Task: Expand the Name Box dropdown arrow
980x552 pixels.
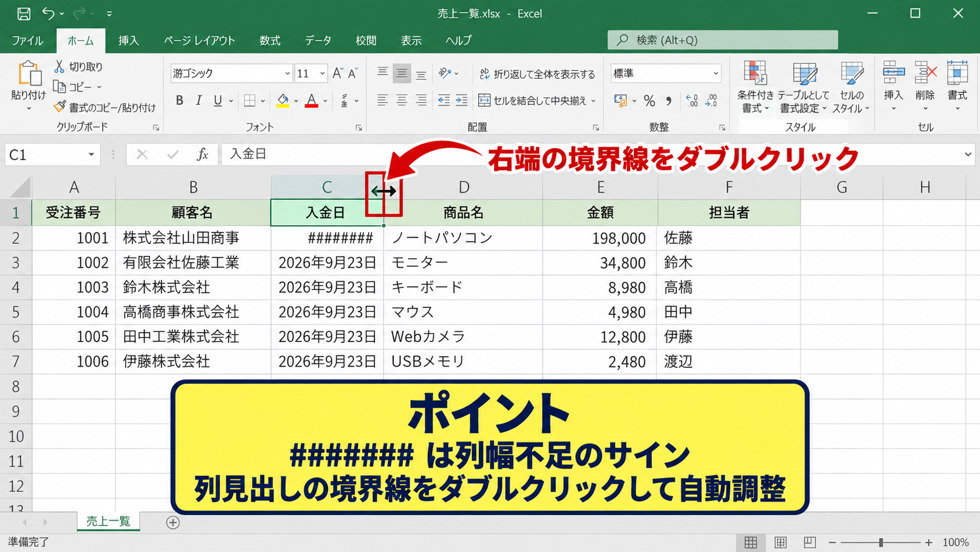Action: point(91,154)
